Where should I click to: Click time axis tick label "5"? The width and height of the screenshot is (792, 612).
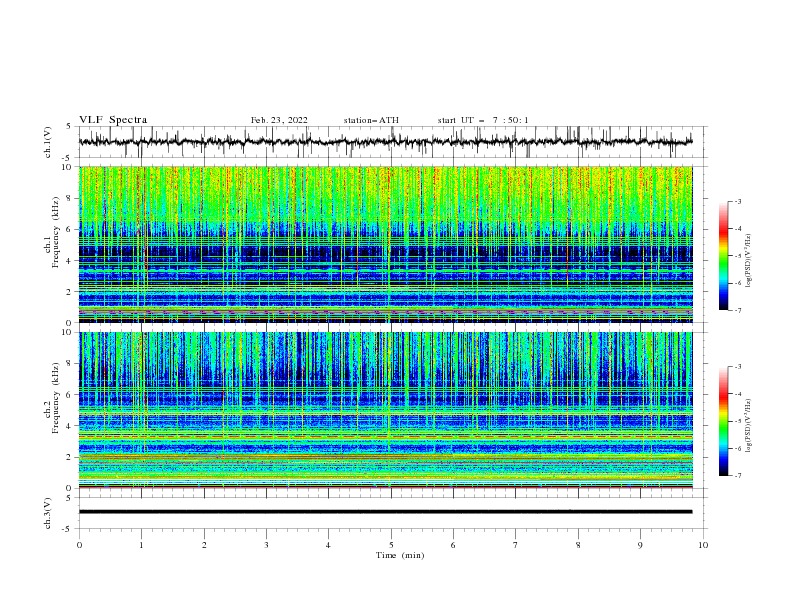[391, 545]
